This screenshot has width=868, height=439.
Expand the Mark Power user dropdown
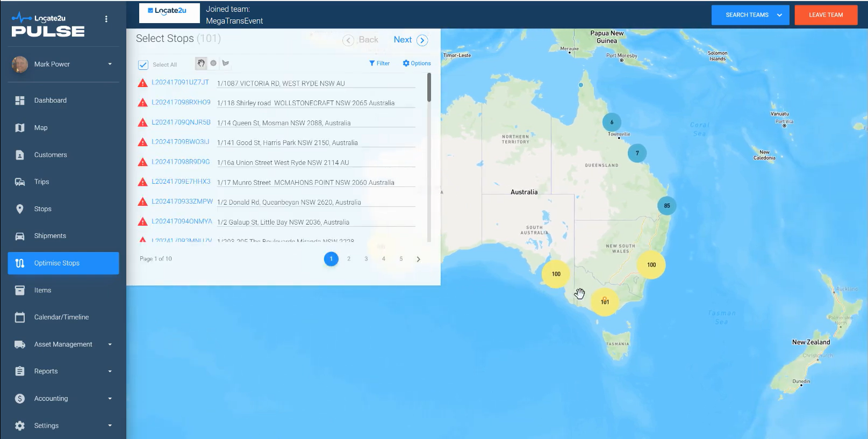[x=110, y=64]
